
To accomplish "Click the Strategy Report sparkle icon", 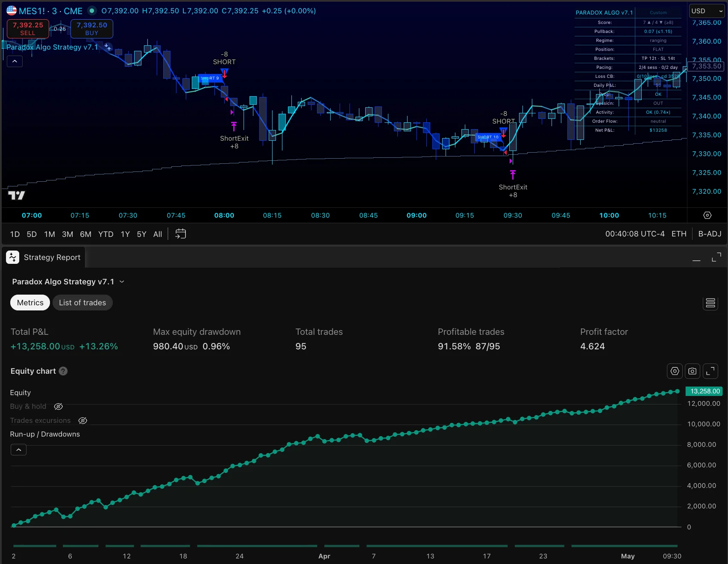I will tap(12, 257).
